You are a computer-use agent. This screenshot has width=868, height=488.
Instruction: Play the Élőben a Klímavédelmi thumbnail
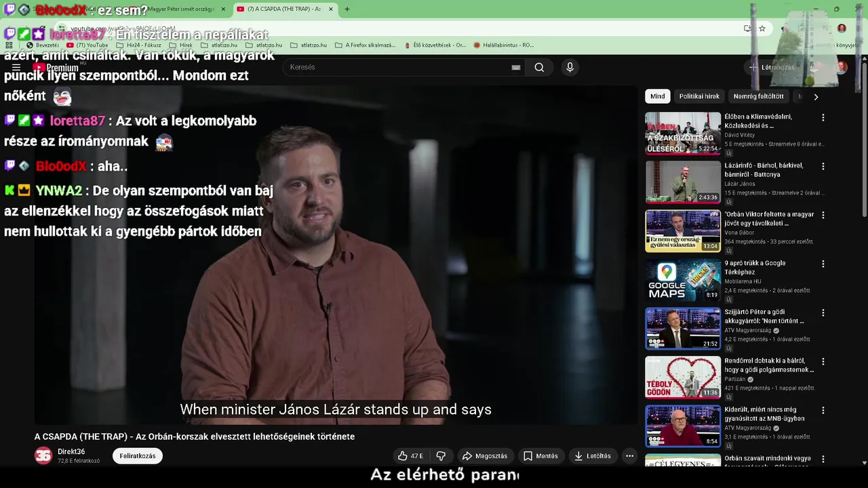(683, 134)
